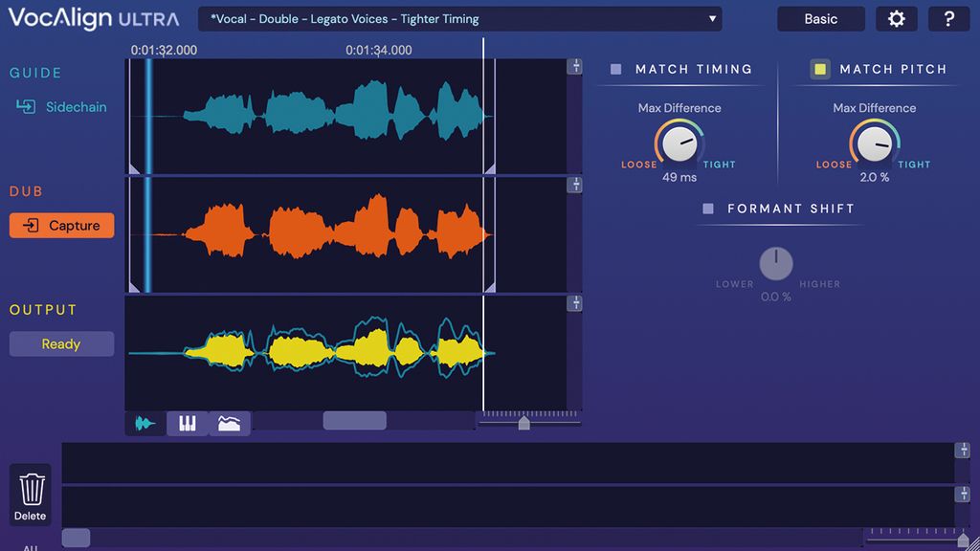Viewport: 980px width, 551px height.
Task: Click the preset dropdown arrow
Action: [x=712, y=18]
